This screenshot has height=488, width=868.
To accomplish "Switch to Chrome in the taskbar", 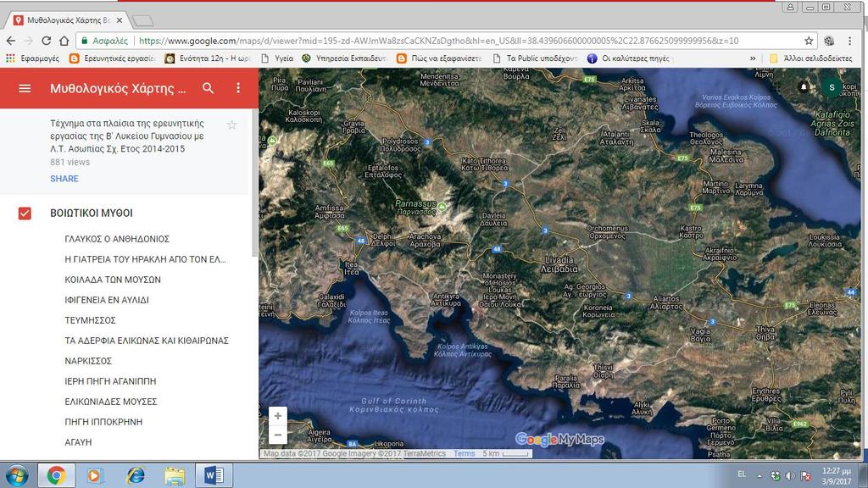I will click(x=56, y=475).
